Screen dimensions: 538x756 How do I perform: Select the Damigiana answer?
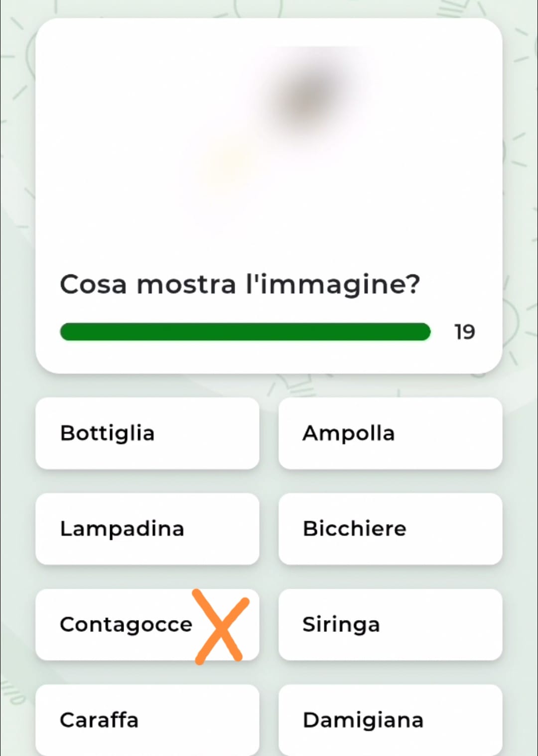[390, 720]
